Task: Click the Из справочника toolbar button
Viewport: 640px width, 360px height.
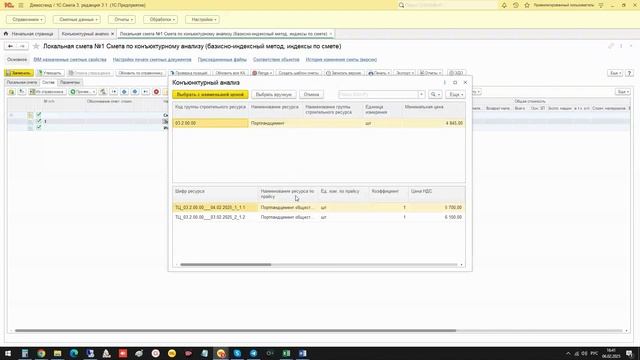Action: pyautogui.click(x=48, y=92)
